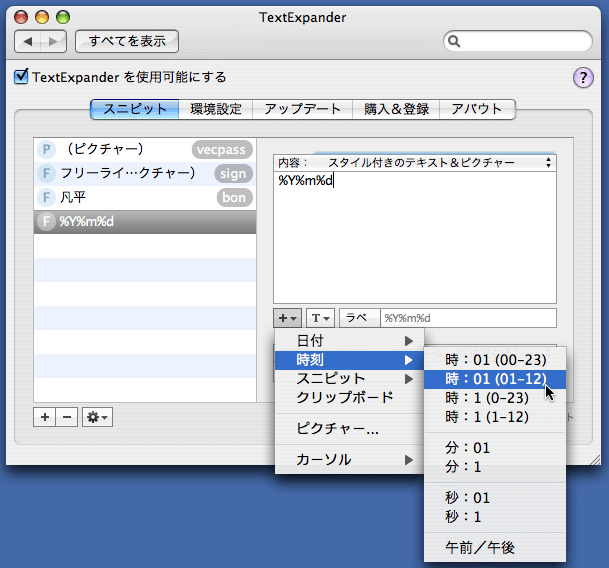609x568 pixels.
Task: Select 秒：01 menu item
Action: [x=495, y=498]
